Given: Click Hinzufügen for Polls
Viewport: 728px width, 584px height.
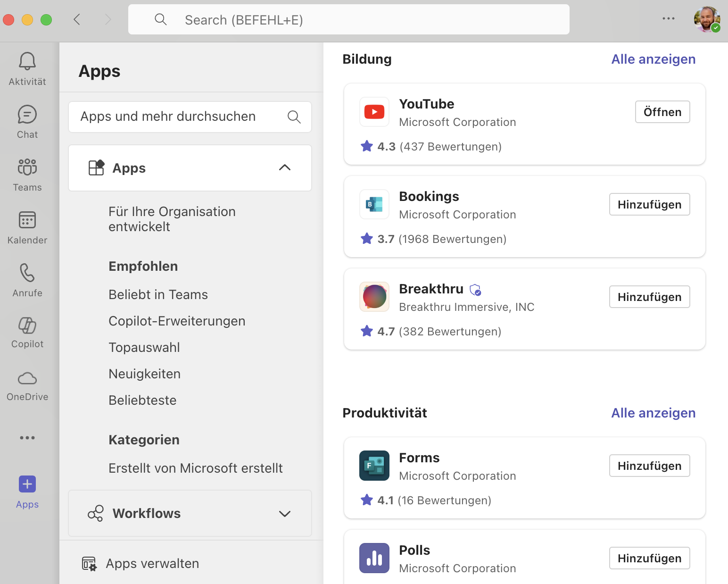Looking at the screenshot, I should 650,558.
